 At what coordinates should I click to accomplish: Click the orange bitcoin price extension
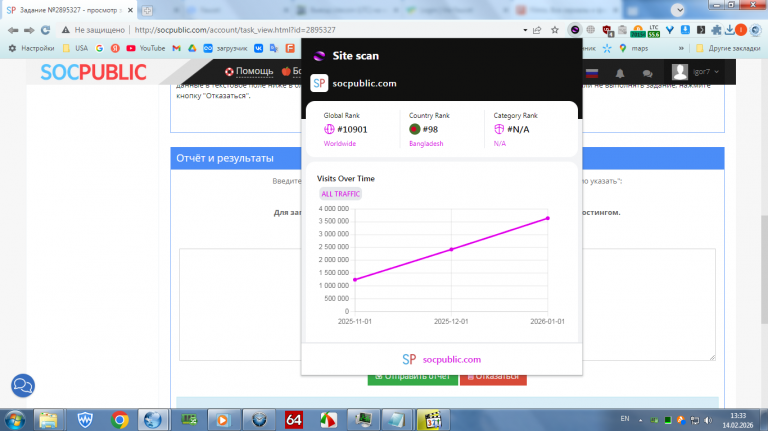tap(638, 31)
